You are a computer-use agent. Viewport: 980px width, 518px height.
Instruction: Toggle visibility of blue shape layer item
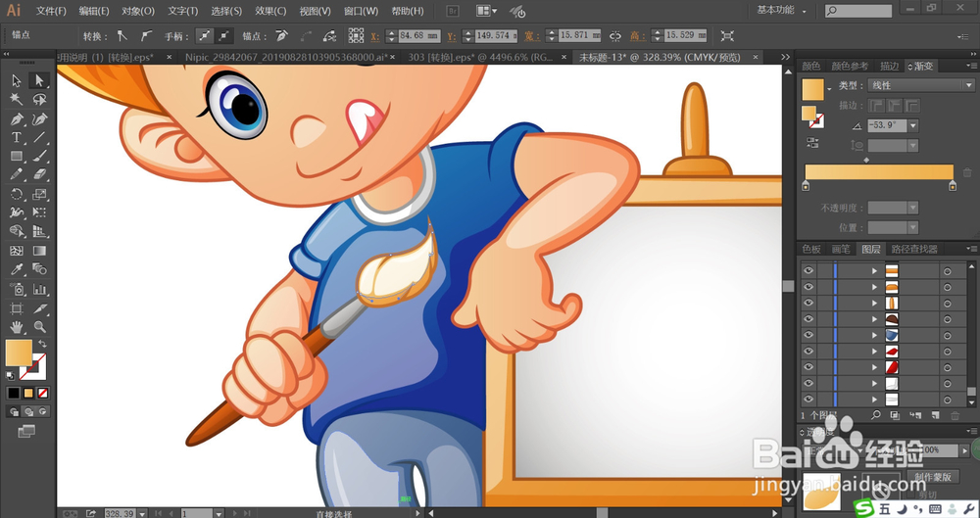808,336
